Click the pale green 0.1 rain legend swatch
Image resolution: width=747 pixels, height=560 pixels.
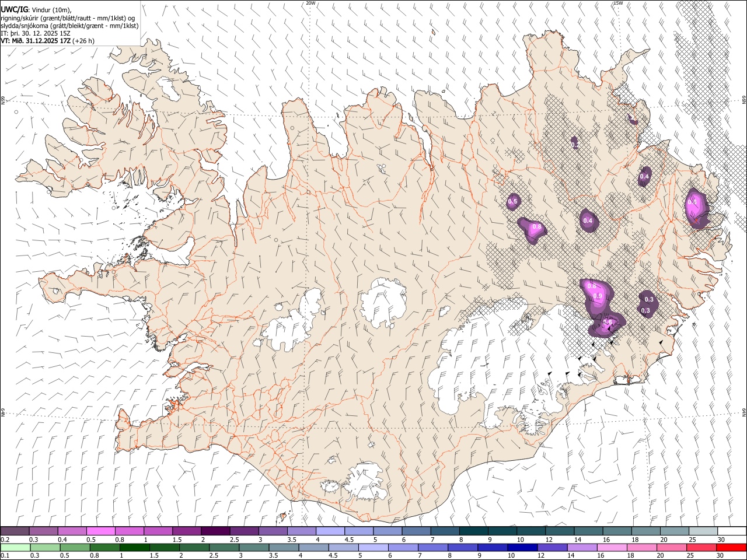[x=15, y=548]
